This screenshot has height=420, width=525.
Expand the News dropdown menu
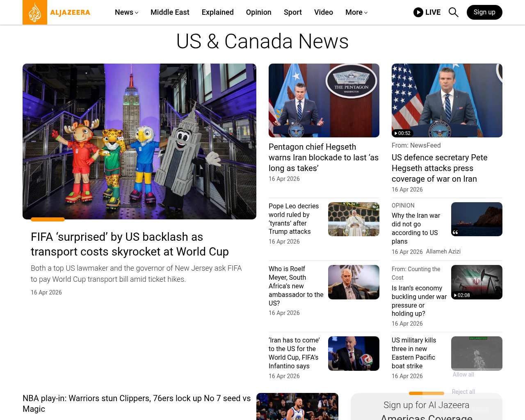(126, 12)
